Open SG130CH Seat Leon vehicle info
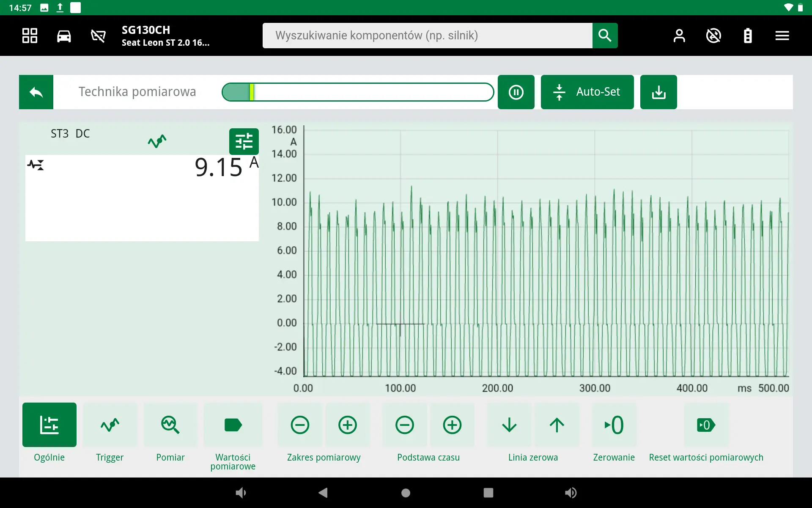The width and height of the screenshot is (812, 508). point(165,36)
